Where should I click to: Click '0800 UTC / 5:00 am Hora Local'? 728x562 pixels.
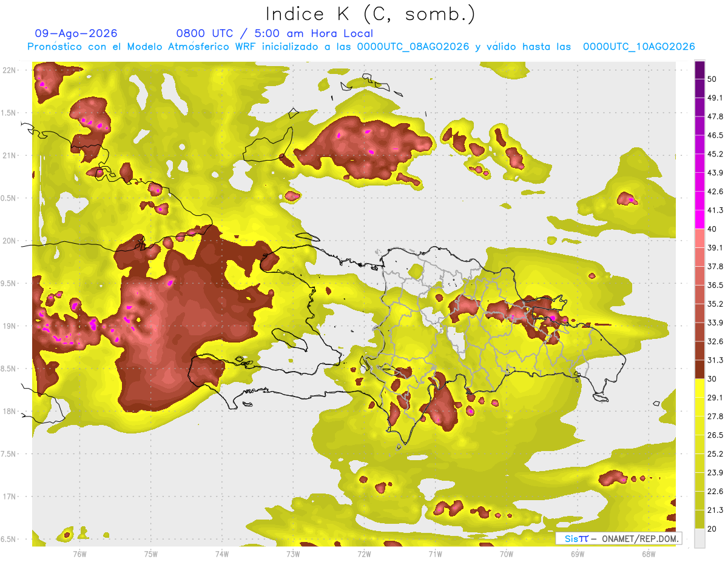pos(274,33)
